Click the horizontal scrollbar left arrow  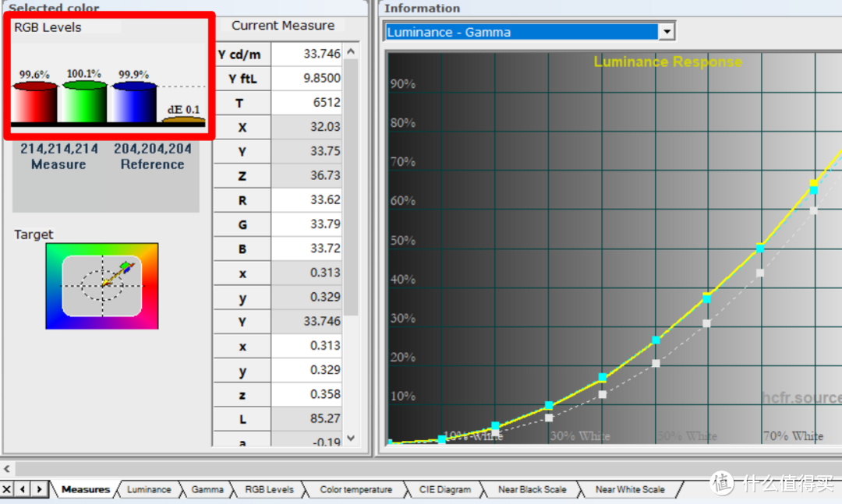coord(7,469)
